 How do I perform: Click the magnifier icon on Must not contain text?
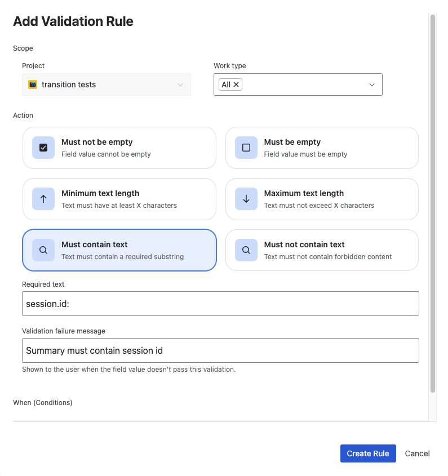pyautogui.click(x=246, y=250)
